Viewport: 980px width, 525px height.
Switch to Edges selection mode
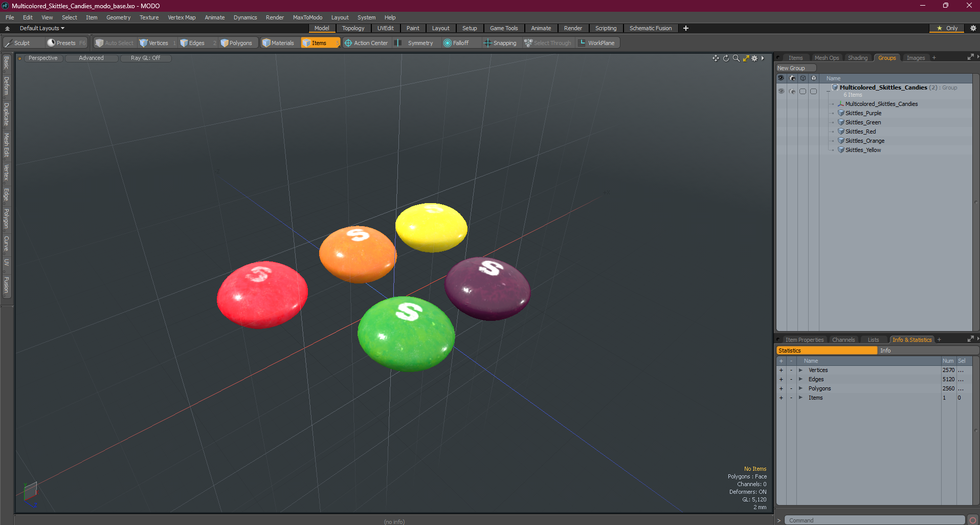[x=196, y=43]
